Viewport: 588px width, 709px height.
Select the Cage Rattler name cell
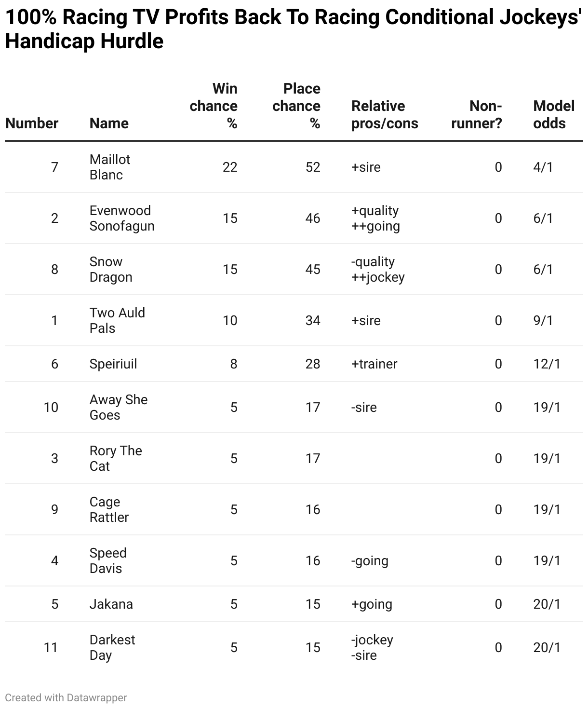[109, 509]
